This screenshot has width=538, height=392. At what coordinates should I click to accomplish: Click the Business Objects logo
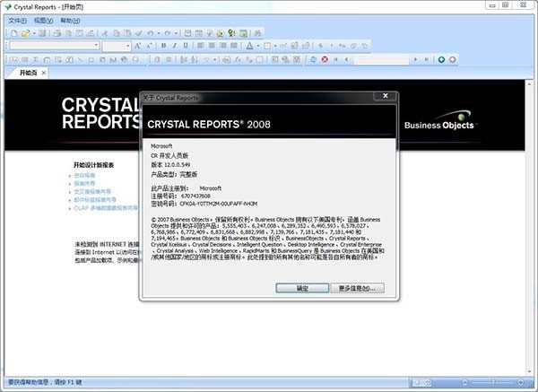[x=440, y=120]
